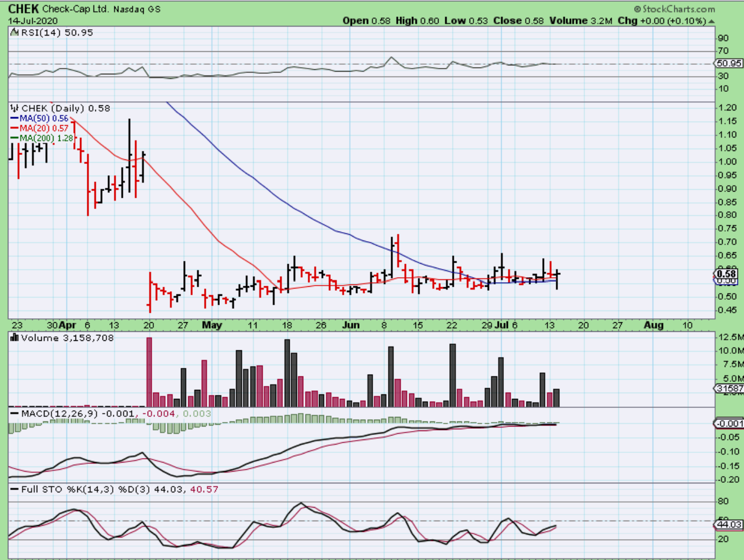
Task: Click the Aug label on date axis
Action: coord(653,325)
